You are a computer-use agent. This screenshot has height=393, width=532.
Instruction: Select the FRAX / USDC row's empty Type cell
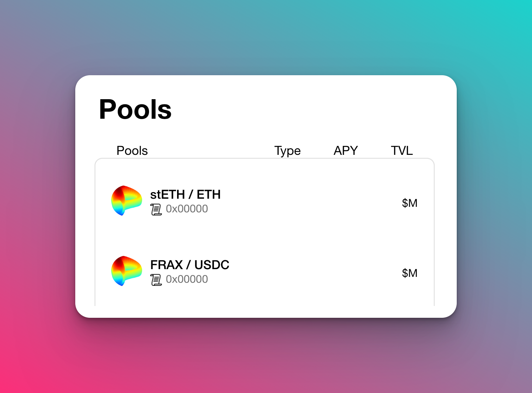click(287, 273)
